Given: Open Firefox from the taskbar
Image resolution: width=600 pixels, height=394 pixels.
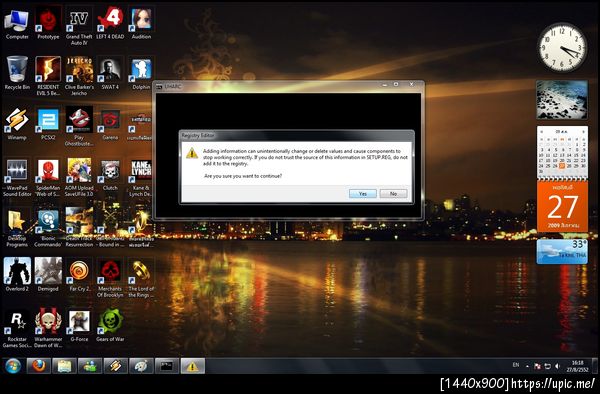Looking at the screenshot, I should tap(38, 366).
